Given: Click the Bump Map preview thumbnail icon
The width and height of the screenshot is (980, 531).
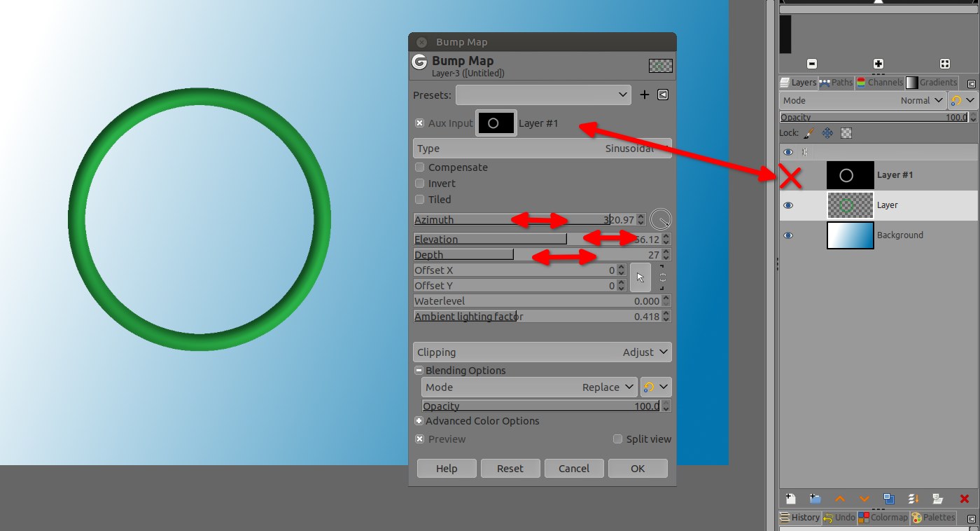Looking at the screenshot, I should pyautogui.click(x=661, y=66).
